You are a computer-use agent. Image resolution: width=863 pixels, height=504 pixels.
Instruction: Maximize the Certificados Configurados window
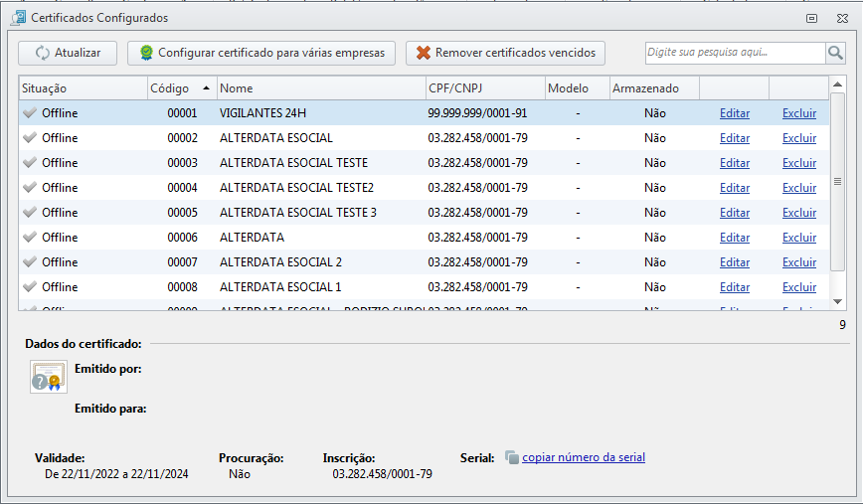coord(812,18)
